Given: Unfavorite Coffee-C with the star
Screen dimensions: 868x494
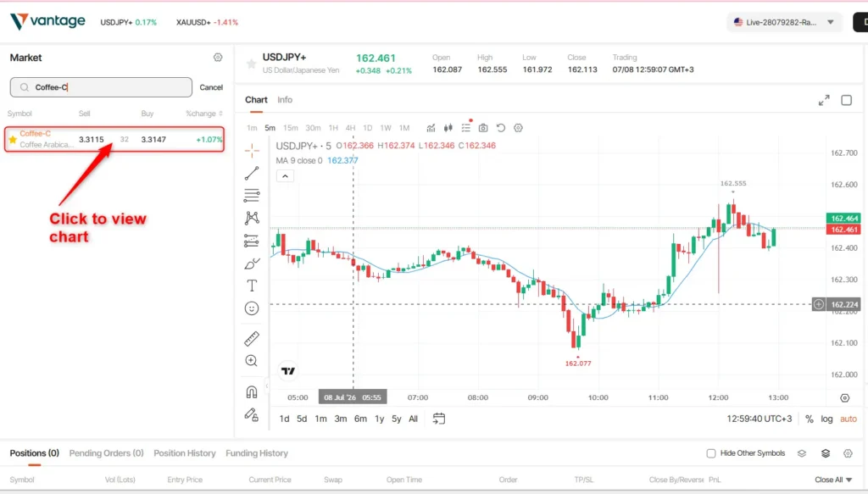Looking at the screenshot, I should tap(12, 140).
